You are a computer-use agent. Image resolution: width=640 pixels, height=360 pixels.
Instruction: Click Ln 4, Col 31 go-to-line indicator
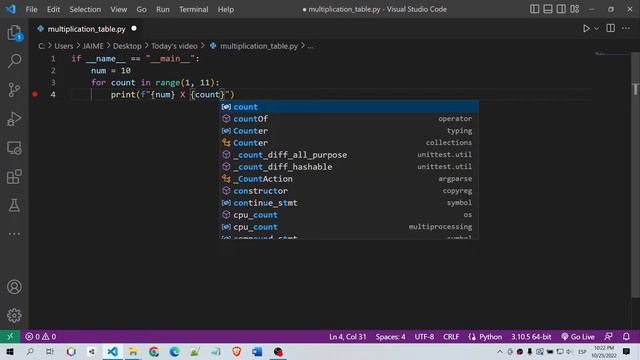(347, 337)
